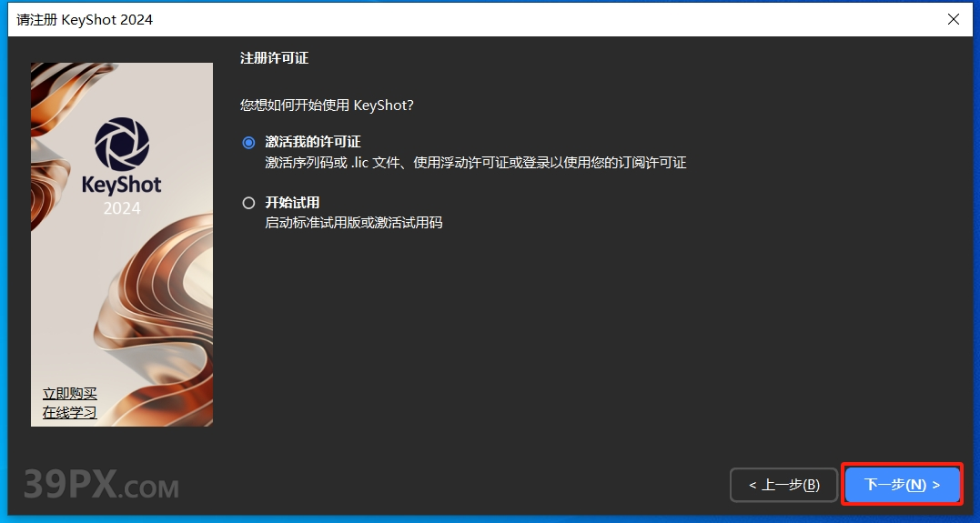Viewport: 980px width, 523px height.
Task: Click the 您想如何开始使用 KeyShot? question text
Action: click(327, 106)
